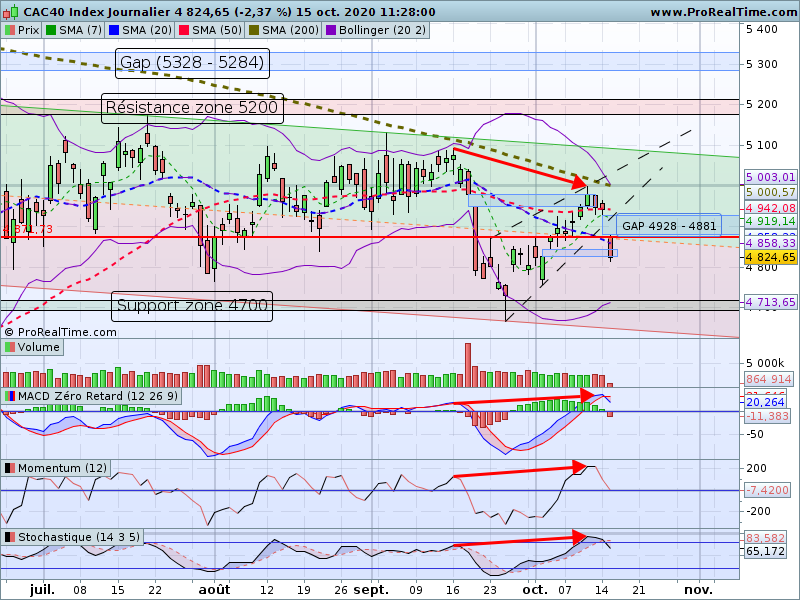
Task: Click the Stochastique panel icon
Action: [10, 537]
